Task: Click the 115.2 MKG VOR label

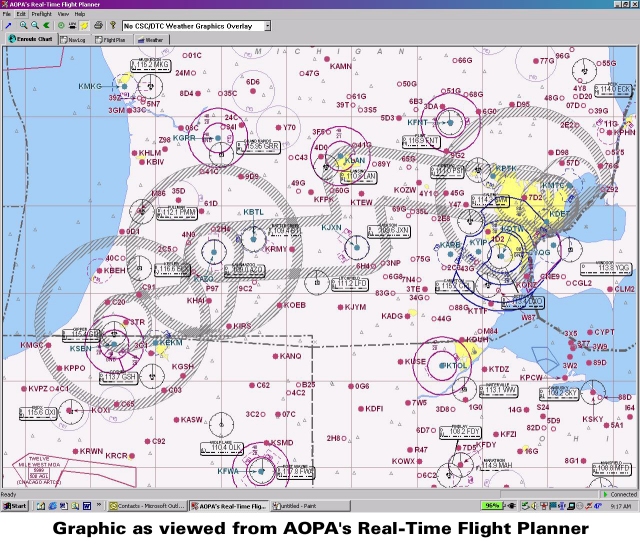Action: (x=151, y=65)
